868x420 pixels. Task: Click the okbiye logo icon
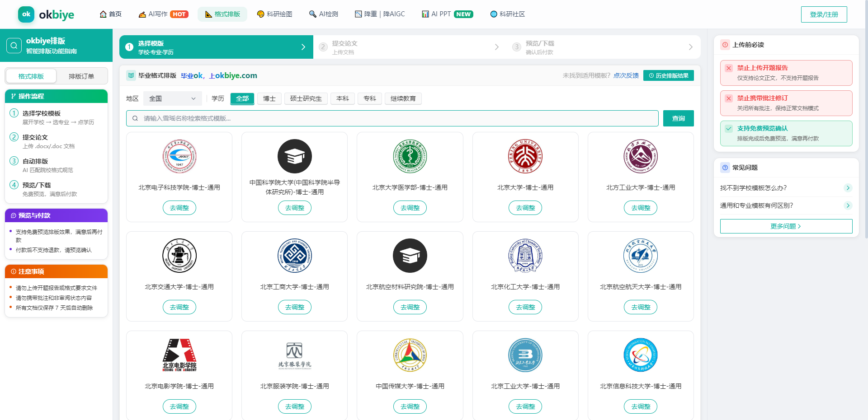tap(26, 14)
